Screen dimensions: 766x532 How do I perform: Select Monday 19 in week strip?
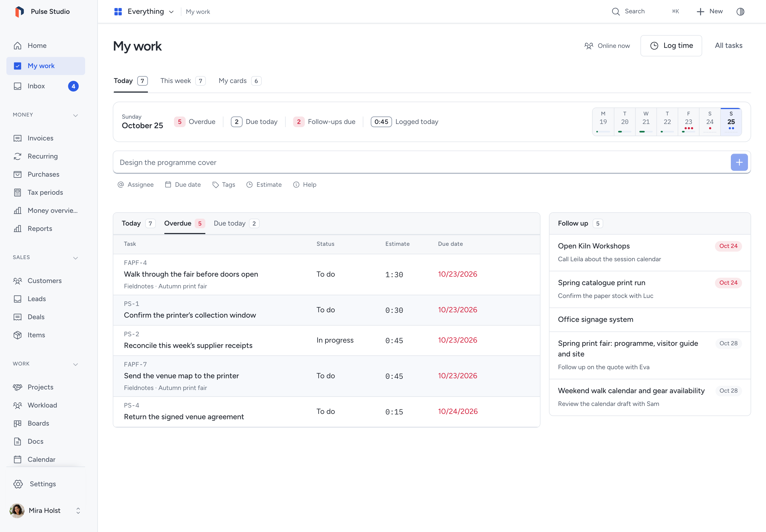[603, 122]
